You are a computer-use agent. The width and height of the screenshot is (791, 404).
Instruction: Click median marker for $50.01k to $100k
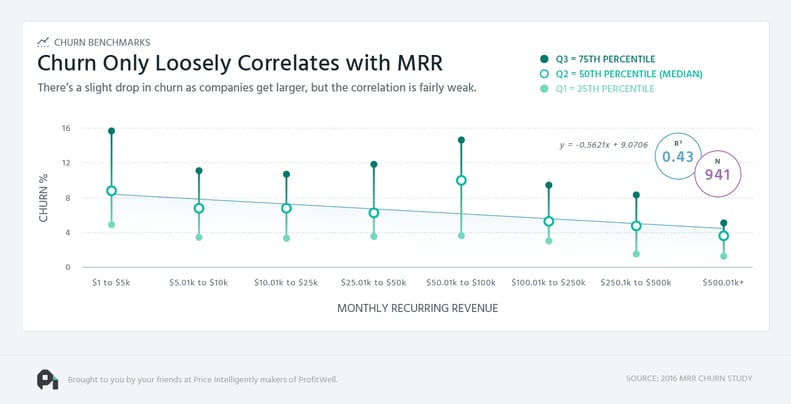pos(461,180)
